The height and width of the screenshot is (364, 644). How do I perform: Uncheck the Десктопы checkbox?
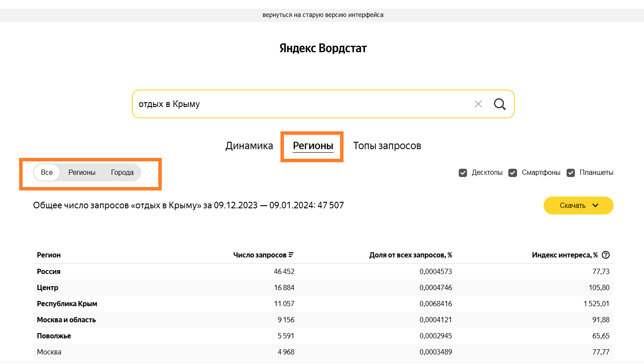(x=463, y=173)
